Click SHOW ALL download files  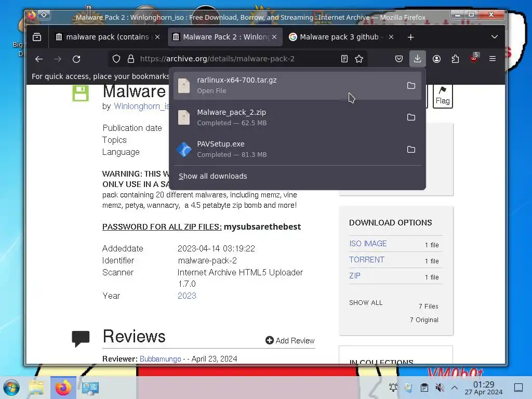click(366, 303)
